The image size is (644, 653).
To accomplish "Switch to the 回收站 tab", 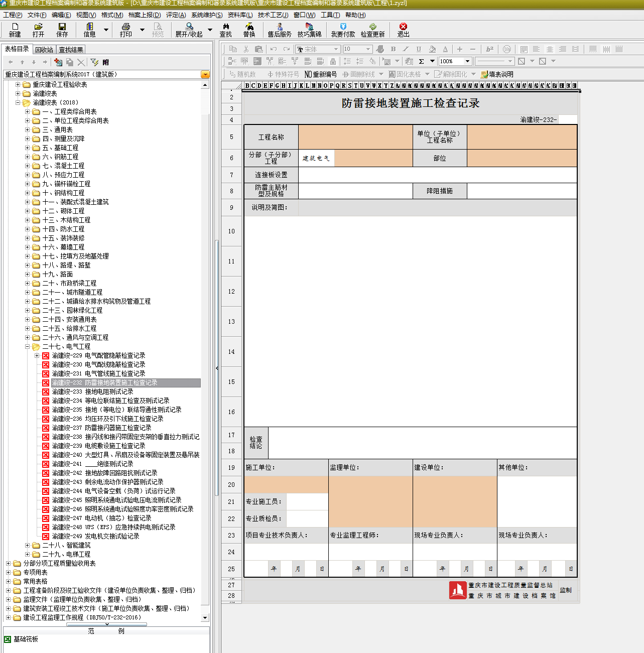I will (x=44, y=50).
